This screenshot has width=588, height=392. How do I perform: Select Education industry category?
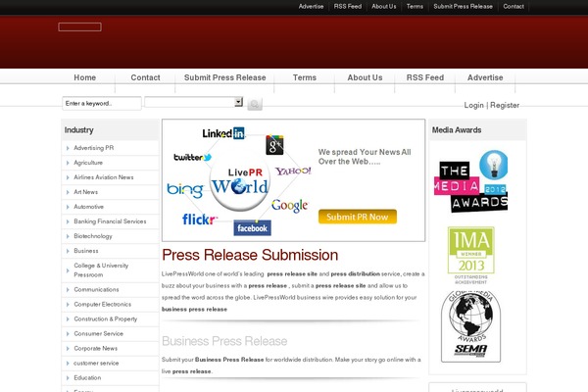pyautogui.click(x=87, y=377)
